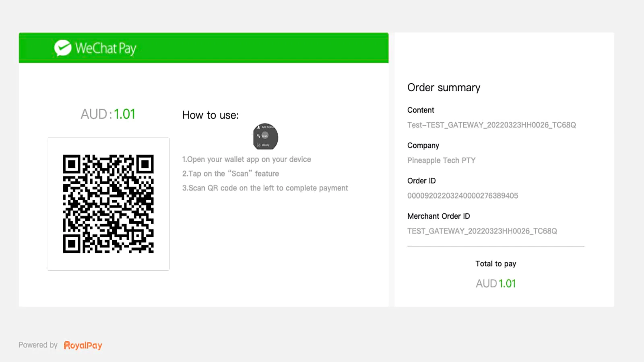Screen dimensions: 644x362
Task: Click the Company label in order summary
Action: click(423, 146)
